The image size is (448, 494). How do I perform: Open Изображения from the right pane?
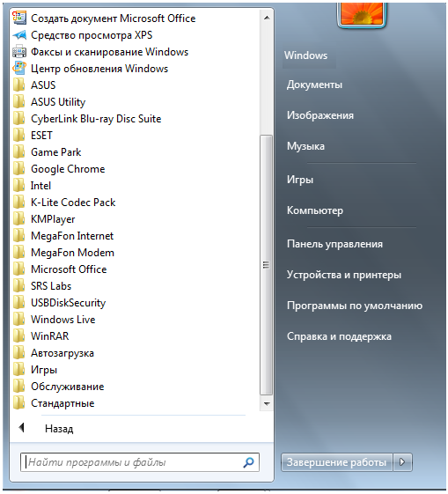319,115
